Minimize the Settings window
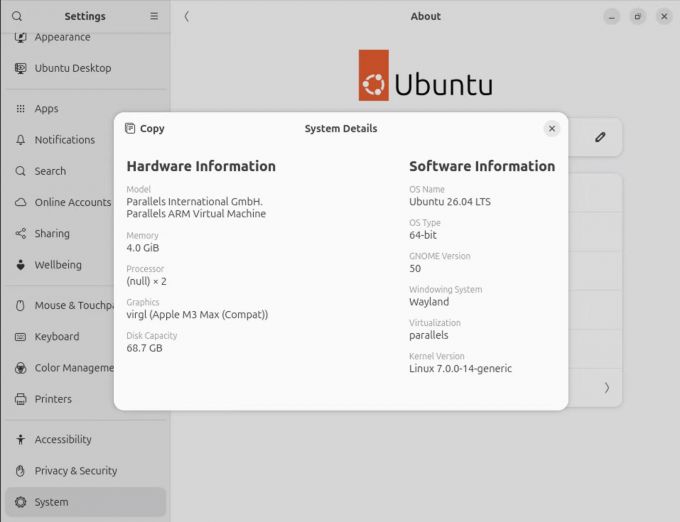 (612, 17)
